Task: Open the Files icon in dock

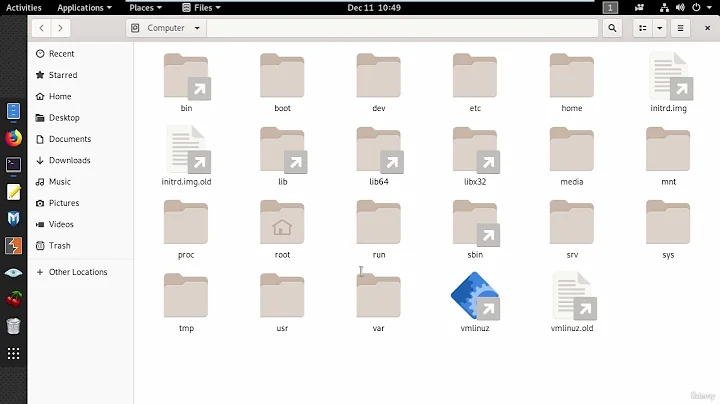Action: [13, 111]
